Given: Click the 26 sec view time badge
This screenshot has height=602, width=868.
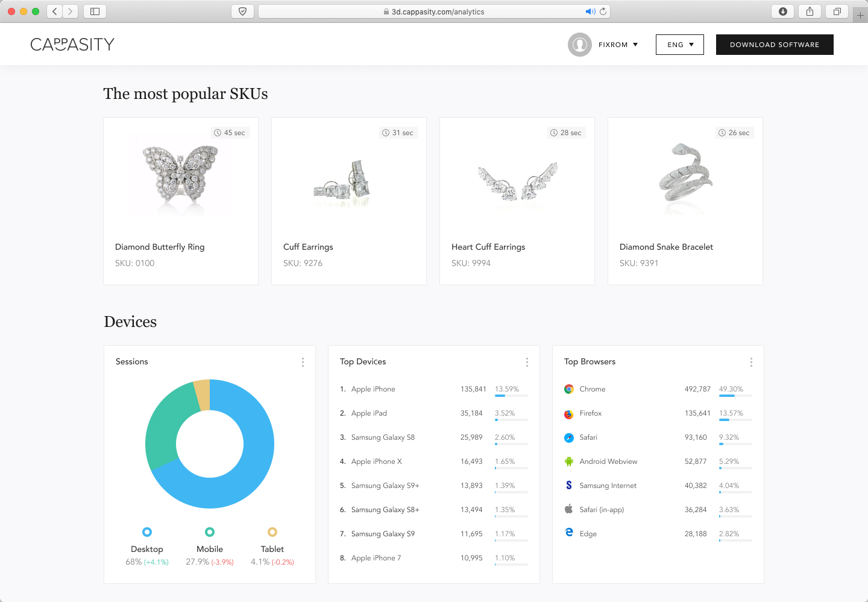Looking at the screenshot, I should point(734,133).
